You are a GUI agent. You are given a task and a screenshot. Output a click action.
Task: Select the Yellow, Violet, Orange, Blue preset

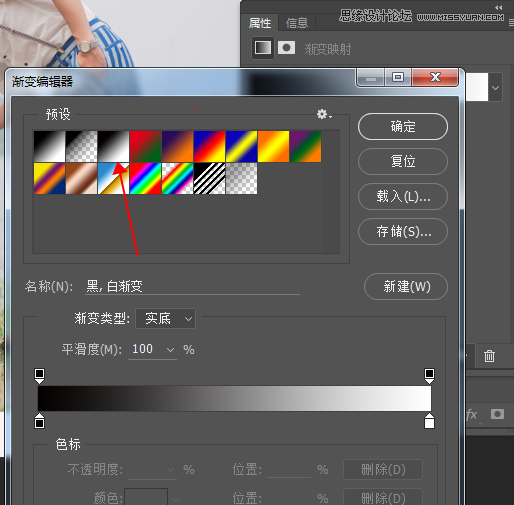coord(49,178)
